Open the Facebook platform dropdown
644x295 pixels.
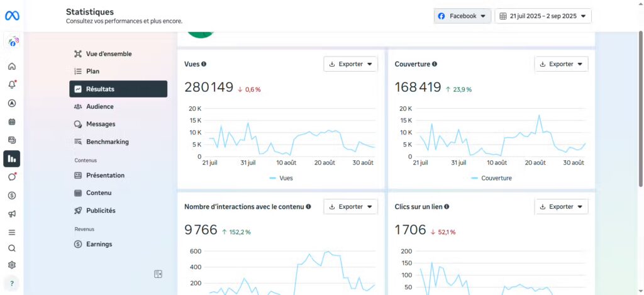coord(462,16)
